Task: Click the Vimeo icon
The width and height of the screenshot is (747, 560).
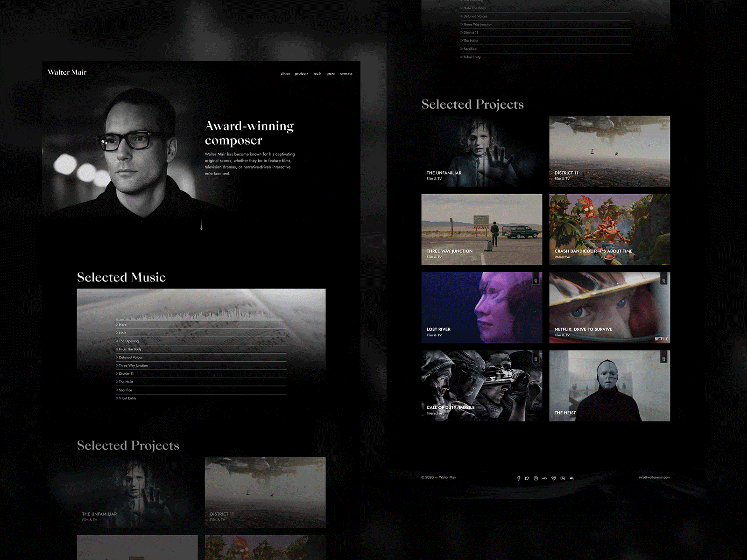Action: tap(554, 478)
